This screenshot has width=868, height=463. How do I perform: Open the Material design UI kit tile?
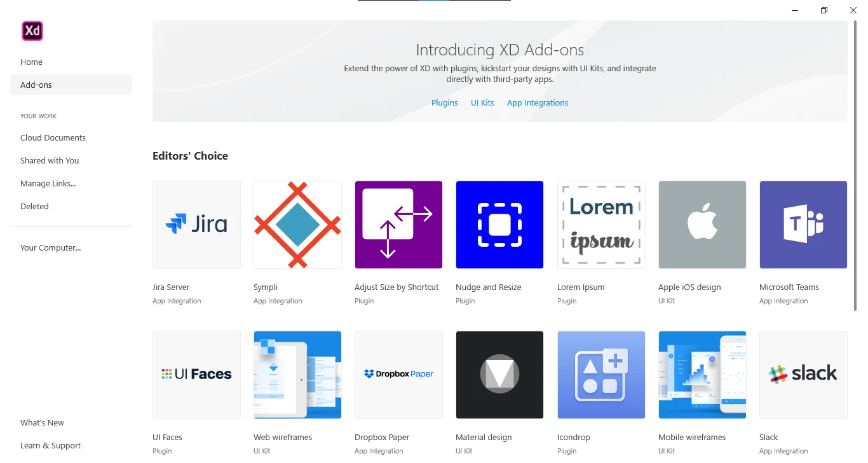(499, 375)
